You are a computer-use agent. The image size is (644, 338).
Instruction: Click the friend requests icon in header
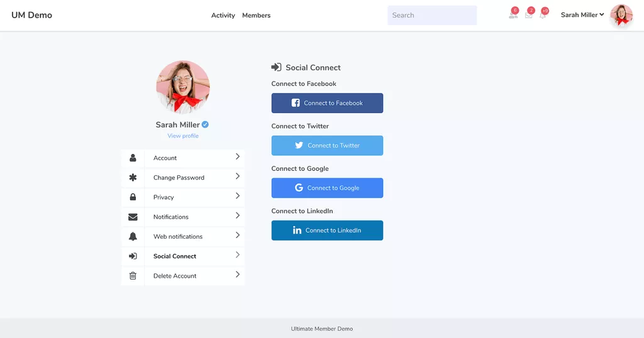(513, 15)
